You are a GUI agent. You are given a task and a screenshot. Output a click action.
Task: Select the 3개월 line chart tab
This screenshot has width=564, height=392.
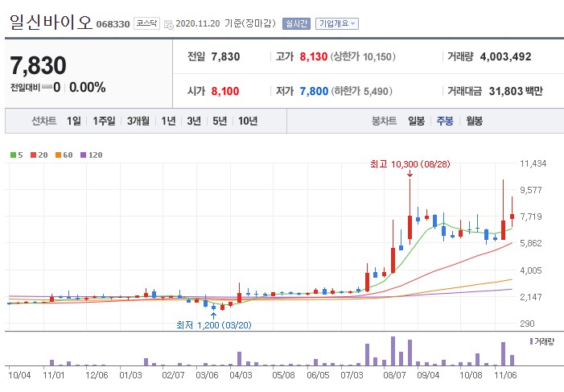(138, 121)
